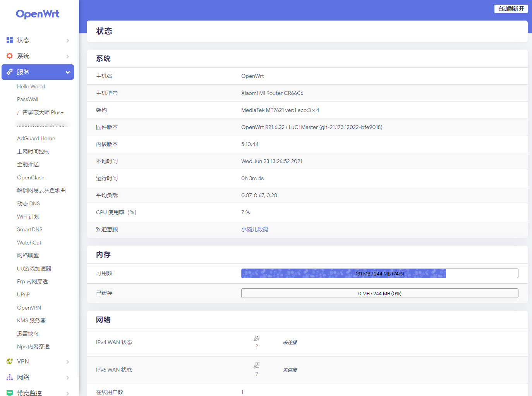
Task: Click the Services gears icon in sidebar
Action: [10, 72]
